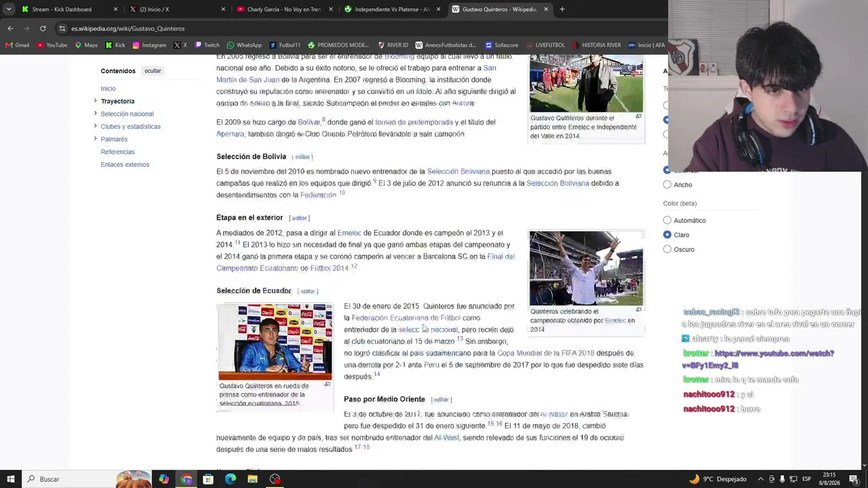This screenshot has width=868, height=488.
Task: Open the Federación Ecuatoriana de Fútbol link
Action: 406,318
